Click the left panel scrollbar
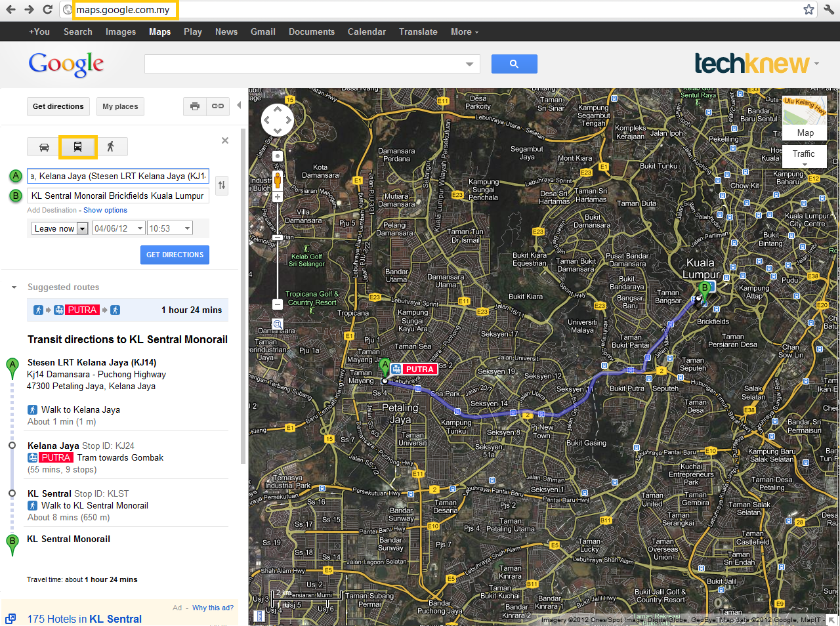The image size is (840, 626). (x=243, y=295)
